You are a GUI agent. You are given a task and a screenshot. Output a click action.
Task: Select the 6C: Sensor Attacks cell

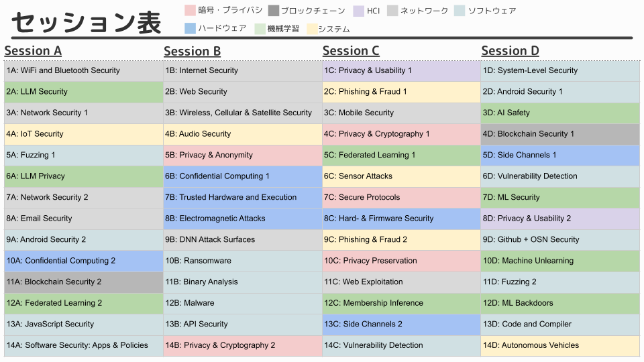pos(402,176)
